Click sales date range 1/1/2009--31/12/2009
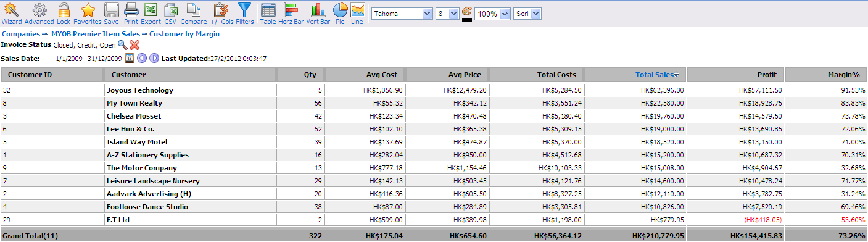 (88, 59)
